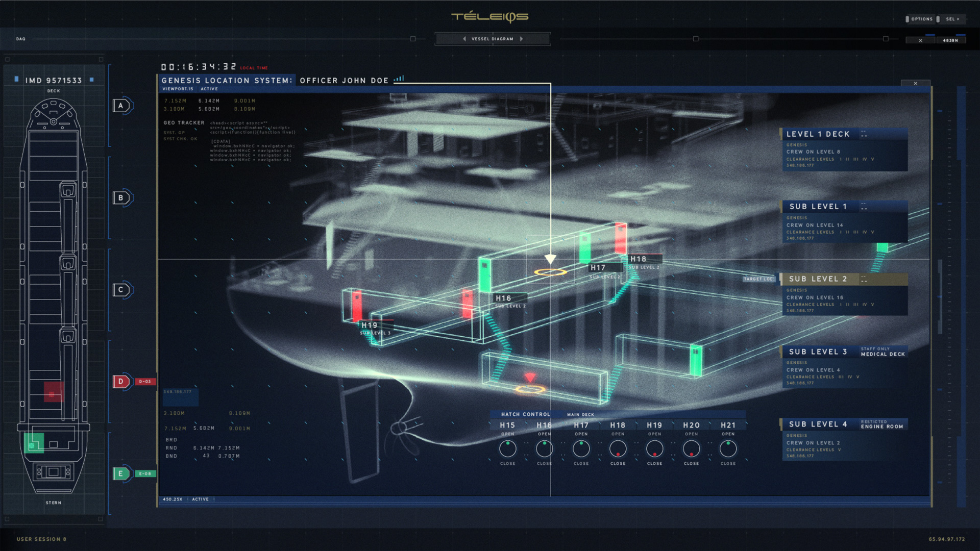This screenshot has height=551, width=980.
Task: Open the Vessel Diagram tab
Action: 493,39
